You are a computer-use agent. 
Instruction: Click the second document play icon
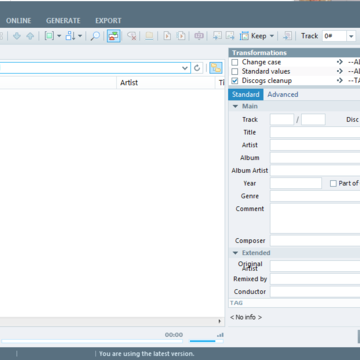coord(181,36)
